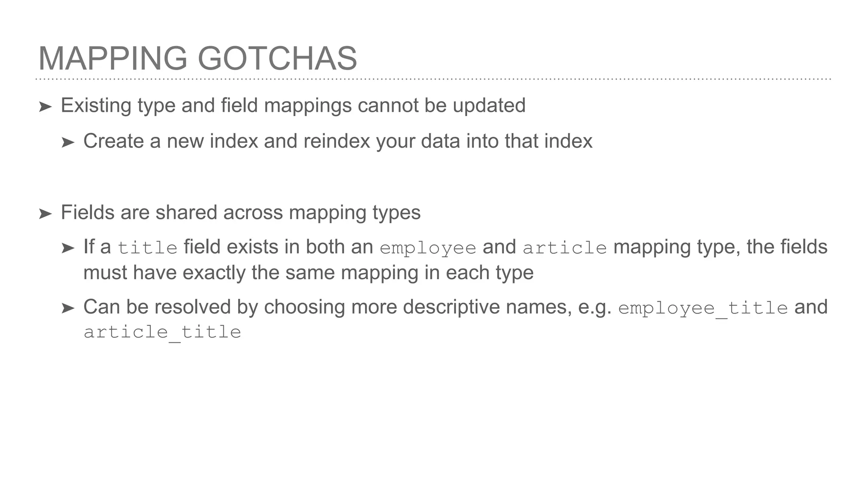The height and width of the screenshot is (488, 868).
Task: Click the word 'MAPPING' in the heading
Action: point(113,58)
